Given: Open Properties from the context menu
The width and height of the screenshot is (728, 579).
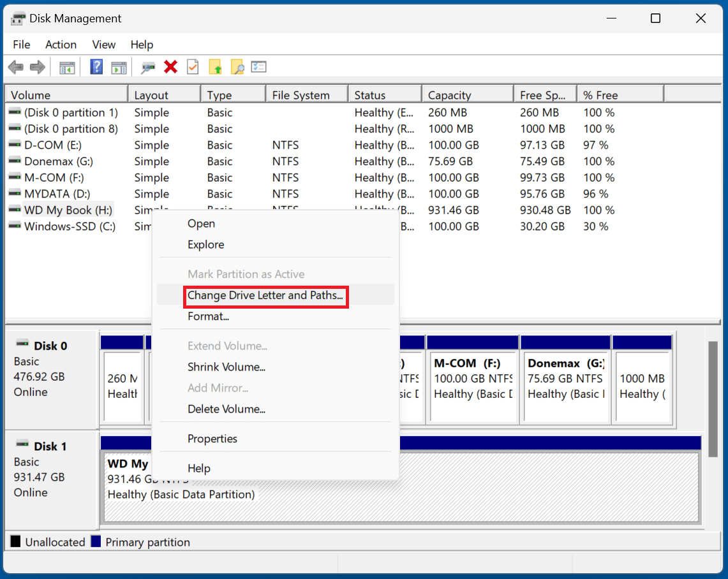Looking at the screenshot, I should point(213,439).
